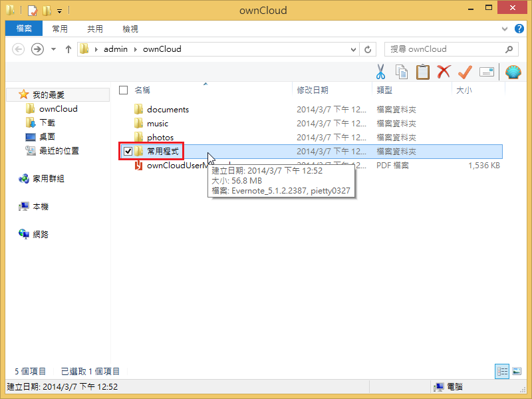Click the shell icon in toolbar
Screen dimensions: 532x399
point(513,72)
